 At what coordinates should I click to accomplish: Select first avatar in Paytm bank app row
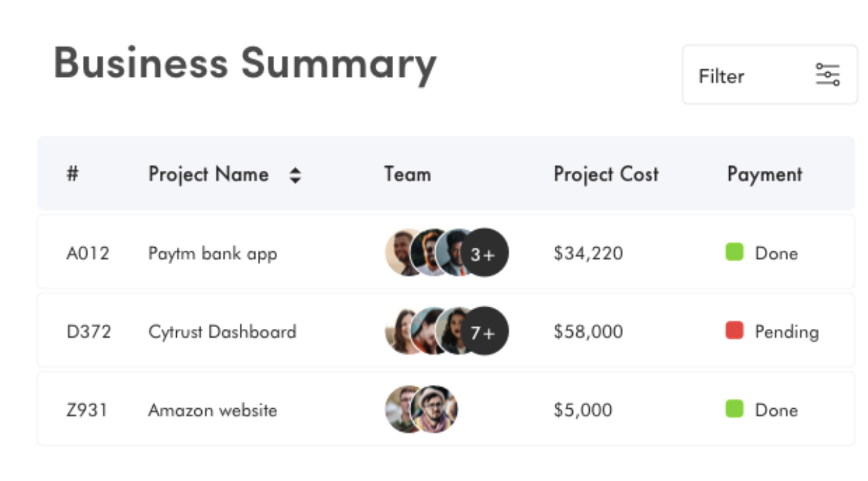point(399,253)
